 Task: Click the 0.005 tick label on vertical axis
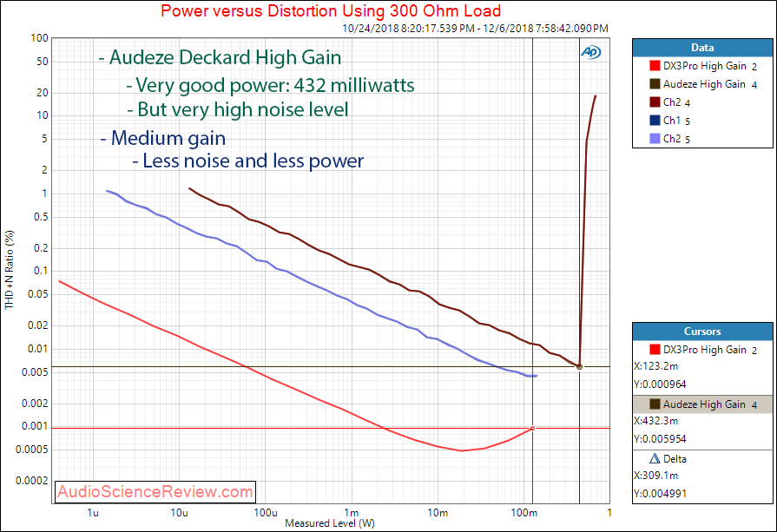click(35, 372)
